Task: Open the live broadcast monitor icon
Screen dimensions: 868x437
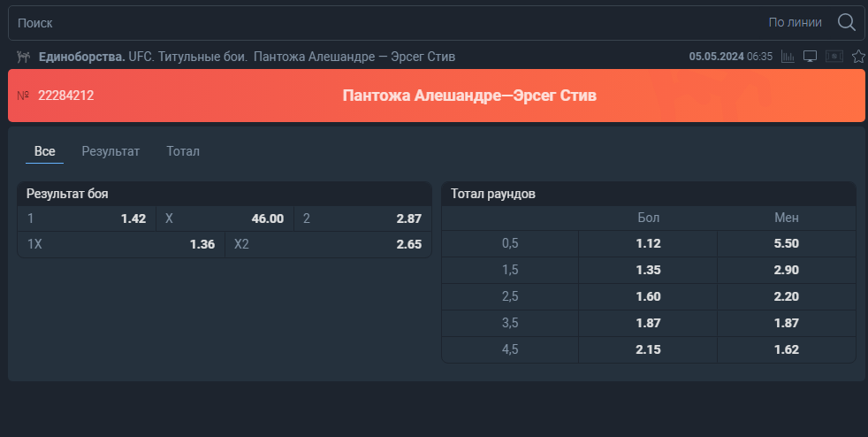Action: [x=810, y=56]
